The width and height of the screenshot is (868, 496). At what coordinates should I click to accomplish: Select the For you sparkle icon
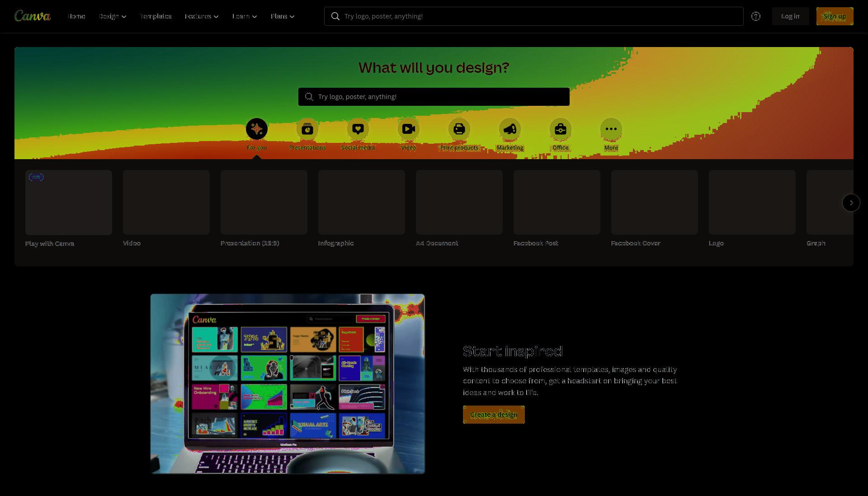(257, 129)
